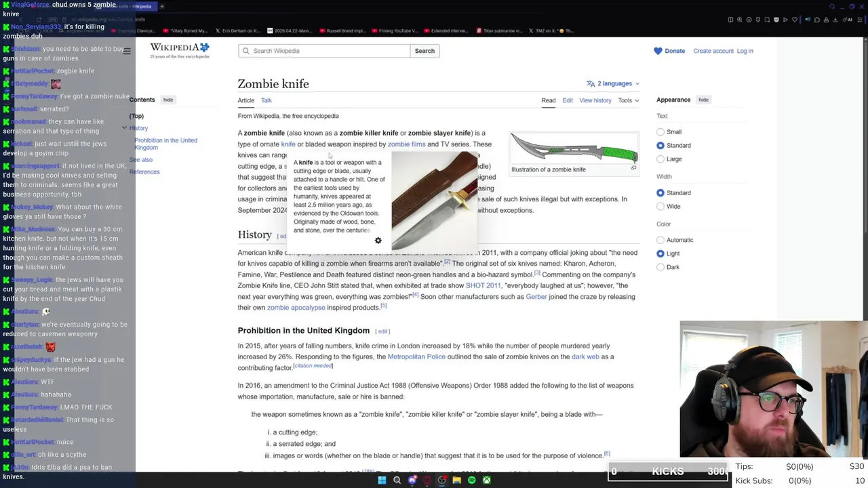Select the Edit tab
868x488 pixels.
[568, 100]
